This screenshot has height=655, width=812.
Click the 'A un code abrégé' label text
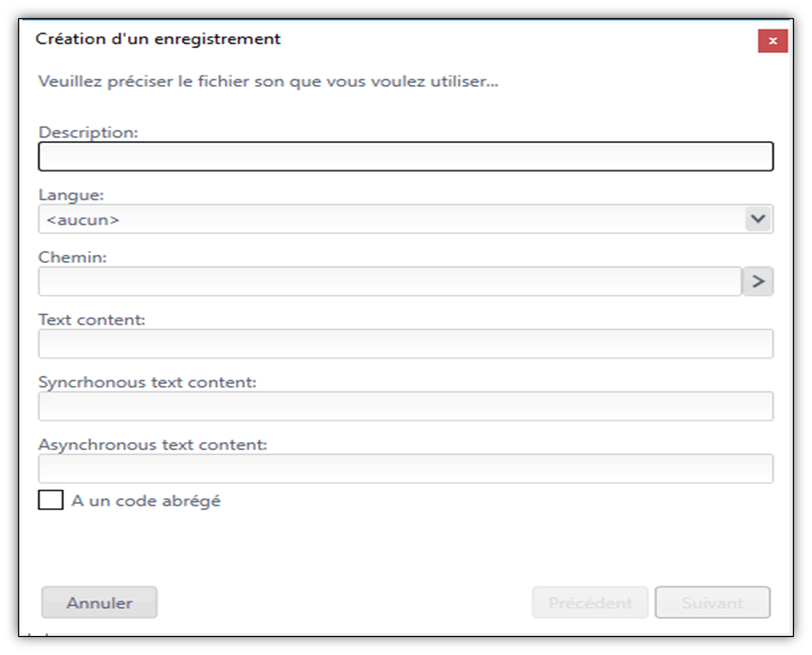pyautogui.click(x=146, y=501)
